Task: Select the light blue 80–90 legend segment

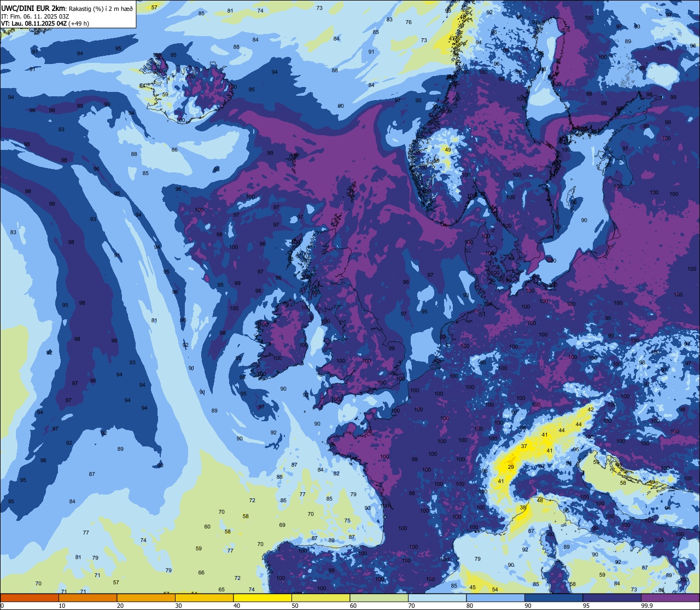Action: pyautogui.click(x=495, y=598)
